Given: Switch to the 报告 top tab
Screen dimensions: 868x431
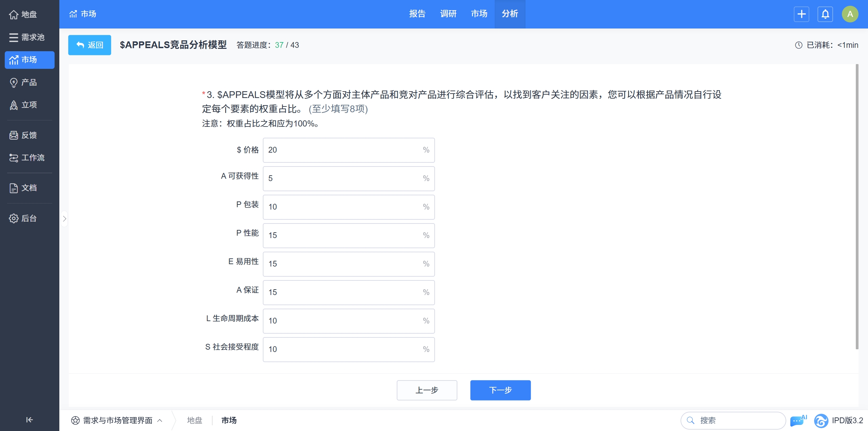Looking at the screenshot, I should click(417, 14).
